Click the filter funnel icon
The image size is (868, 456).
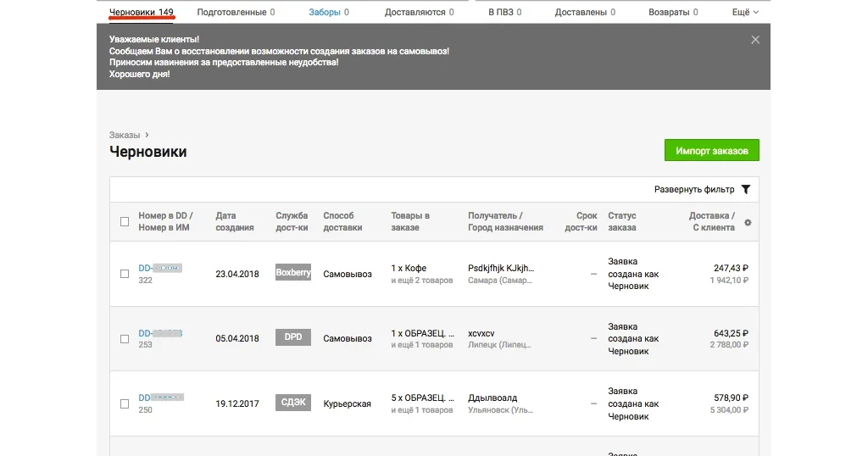[746, 189]
